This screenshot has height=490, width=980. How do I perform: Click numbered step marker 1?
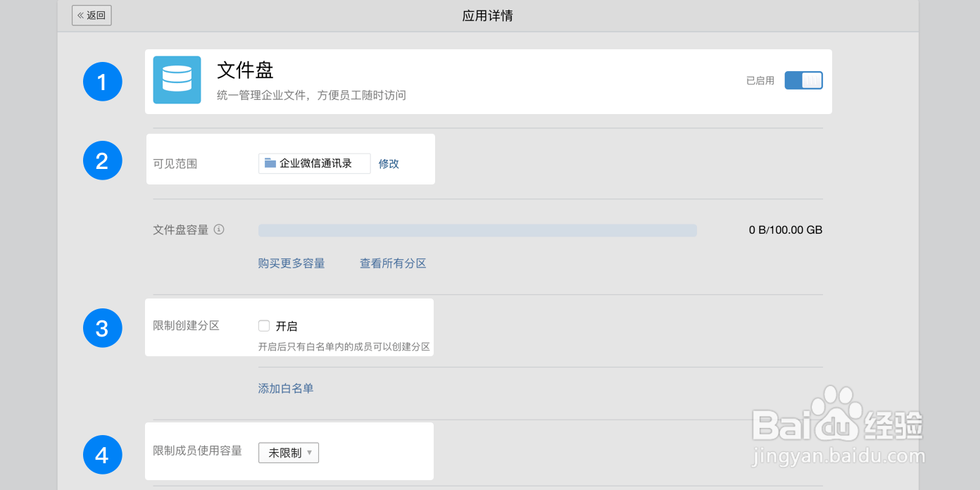(x=102, y=81)
